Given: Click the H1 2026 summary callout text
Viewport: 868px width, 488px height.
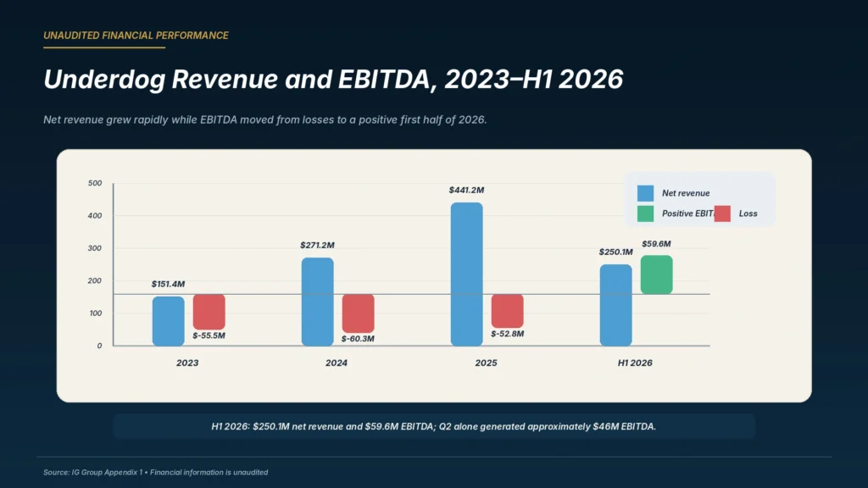Looking at the screenshot, I should click(x=433, y=427).
